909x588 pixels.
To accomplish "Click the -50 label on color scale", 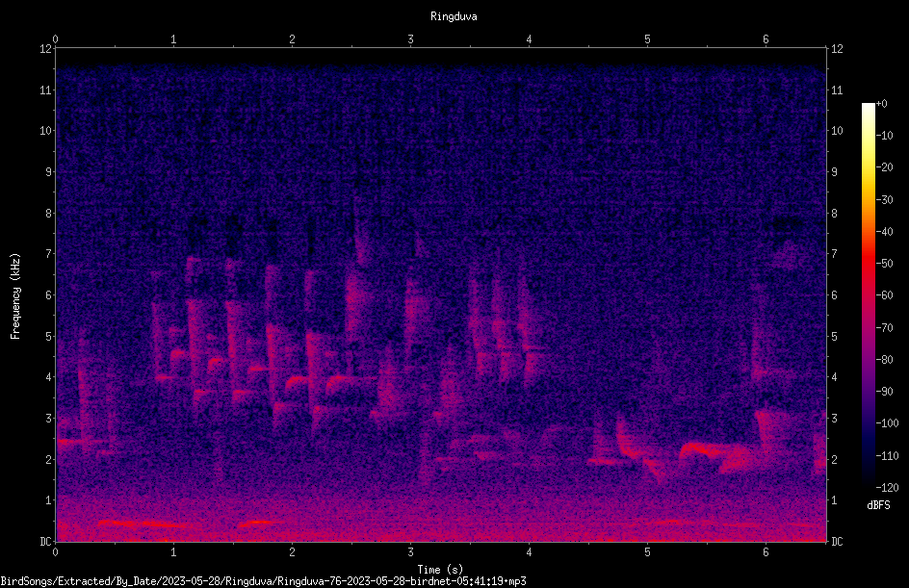I will click(x=885, y=263).
